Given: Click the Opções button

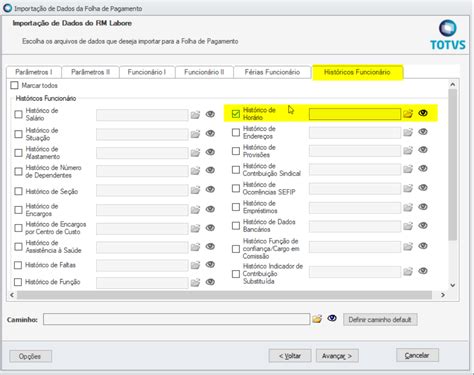Looking at the screenshot, I should coord(30,356).
